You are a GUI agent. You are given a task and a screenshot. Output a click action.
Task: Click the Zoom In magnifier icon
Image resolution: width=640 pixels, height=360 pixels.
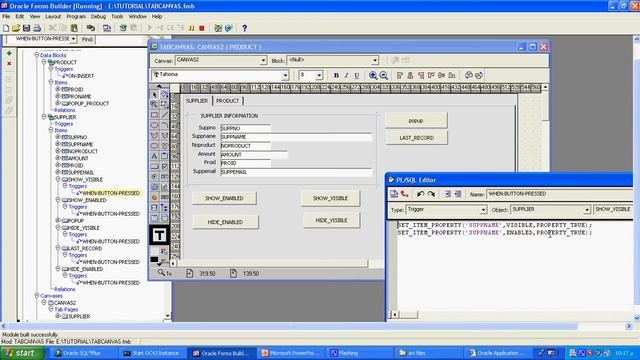[x=373, y=75]
